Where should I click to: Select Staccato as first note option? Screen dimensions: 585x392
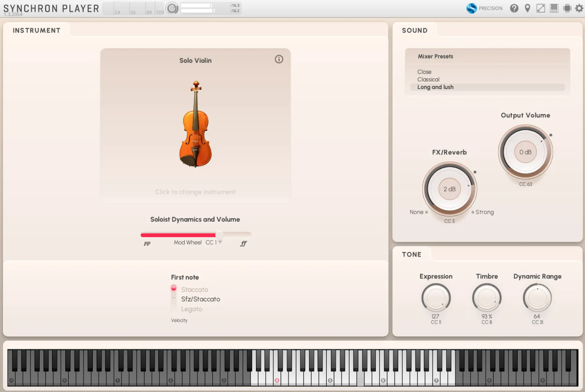194,290
